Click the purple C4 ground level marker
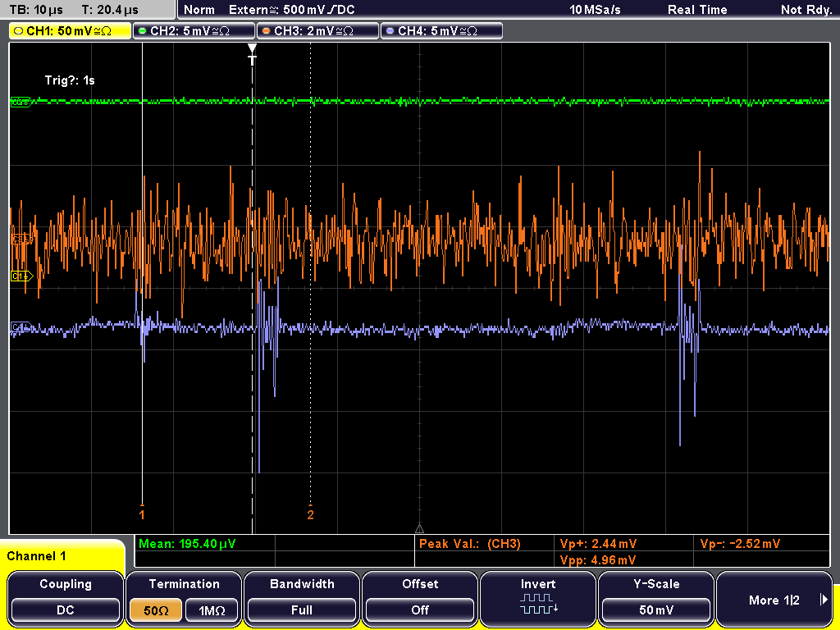840x630 pixels. coord(21,326)
